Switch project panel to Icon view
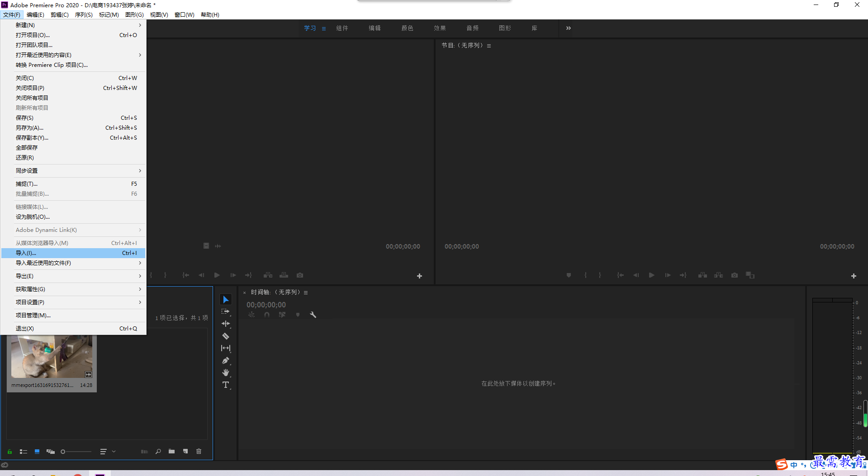The image size is (868, 476). [37, 451]
